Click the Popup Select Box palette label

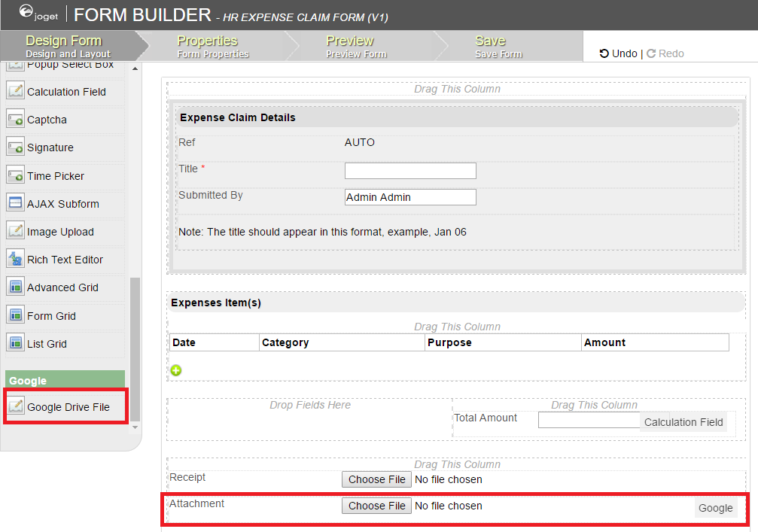tap(70, 65)
